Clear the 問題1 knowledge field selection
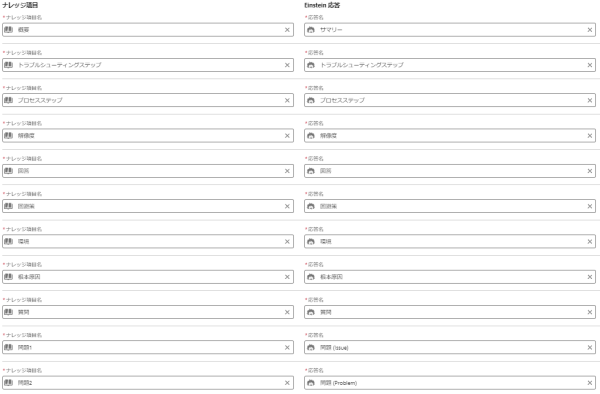Viewport: 600px width, 394px height. (x=287, y=348)
